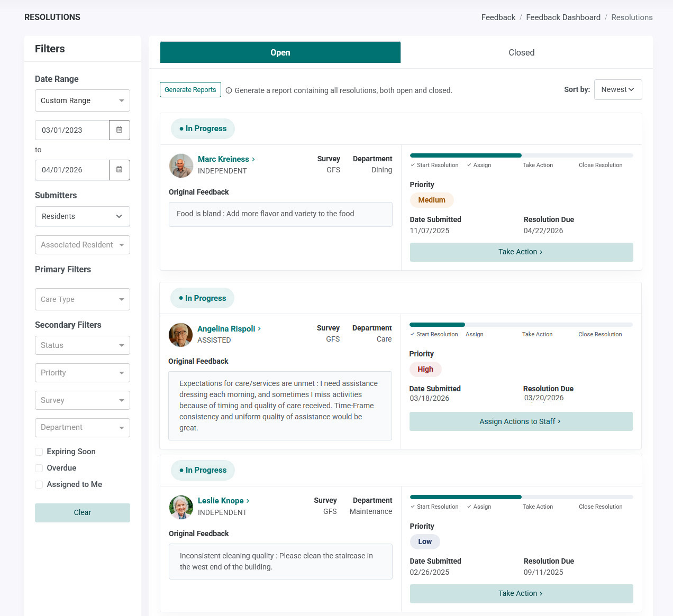Click Angelina Rispoli's avatar picture

(x=180, y=335)
